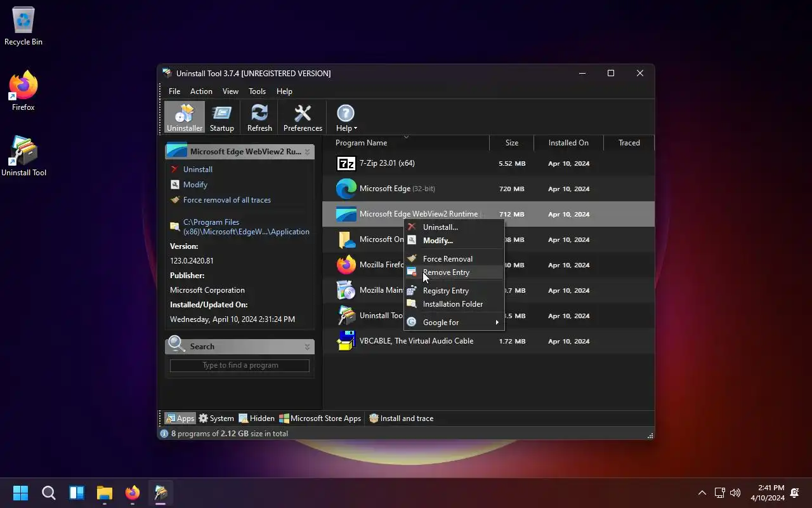
Task: Click the Mozilla Firefox program icon in list
Action: pos(346,265)
